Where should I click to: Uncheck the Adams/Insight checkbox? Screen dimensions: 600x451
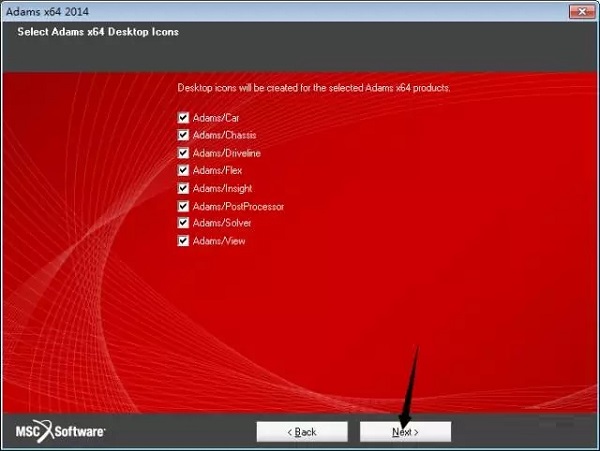pyautogui.click(x=183, y=188)
